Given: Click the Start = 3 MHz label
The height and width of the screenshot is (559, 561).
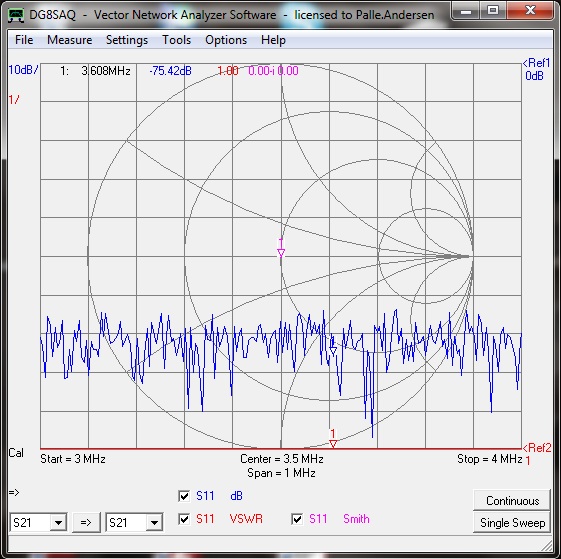Looking at the screenshot, I should pos(73,459).
